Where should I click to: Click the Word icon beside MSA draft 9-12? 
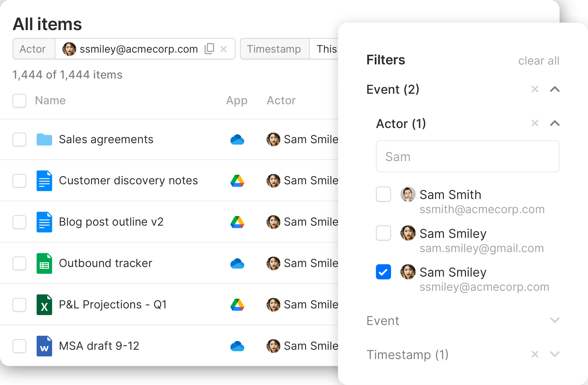click(44, 346)
